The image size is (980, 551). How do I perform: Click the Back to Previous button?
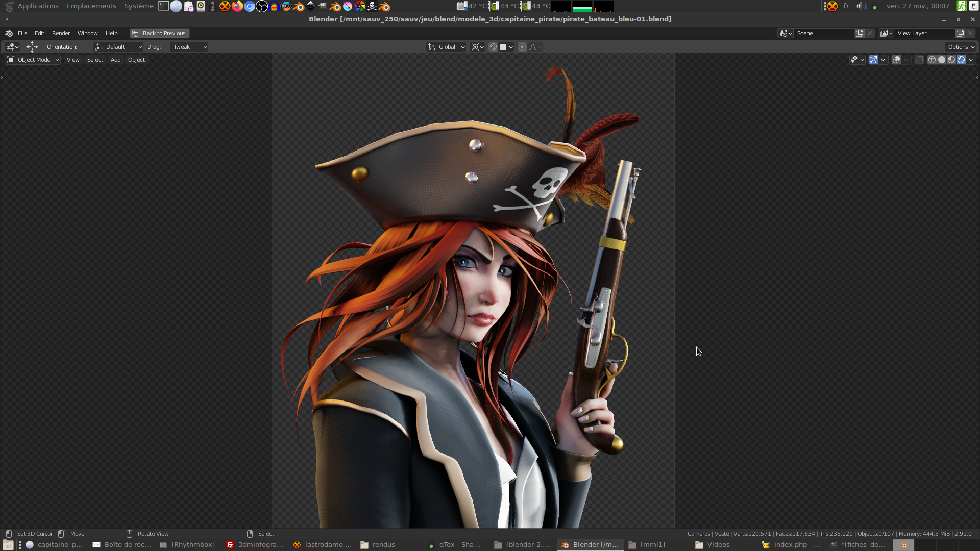159,33
